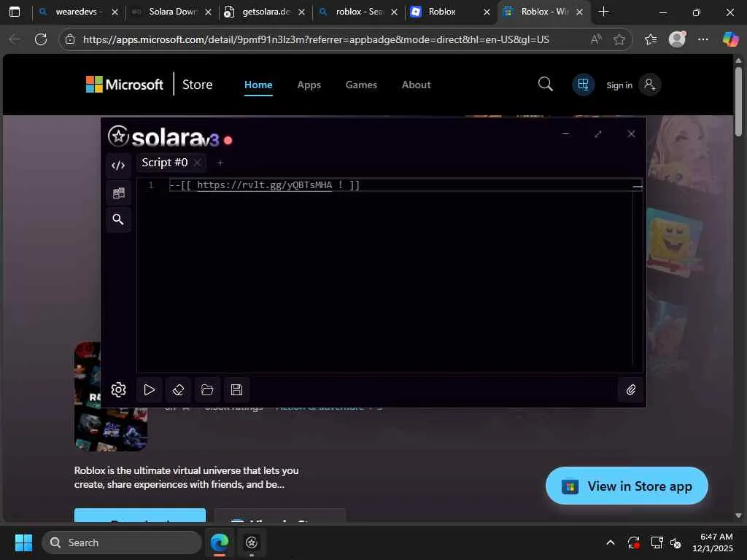This screenshot has height=560, width=747.
Task: Switch to the roblox - Search browser tab
Action: pyautogui.click(x=358, y=12)
